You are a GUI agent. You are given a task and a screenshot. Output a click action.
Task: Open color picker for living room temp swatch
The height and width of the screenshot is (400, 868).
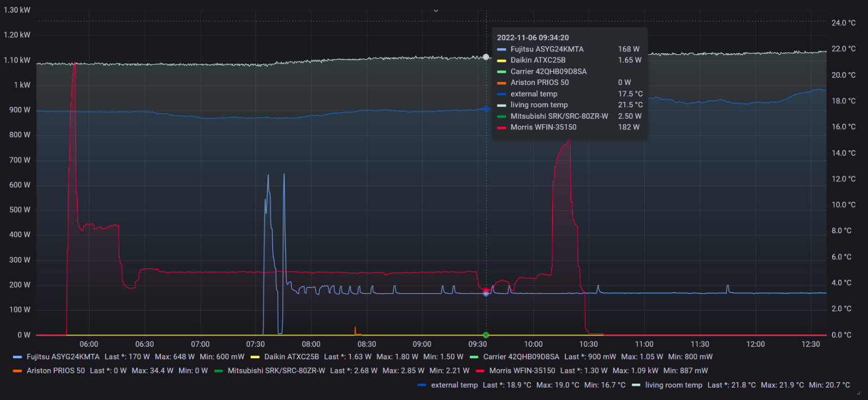[x=636, y=385]
